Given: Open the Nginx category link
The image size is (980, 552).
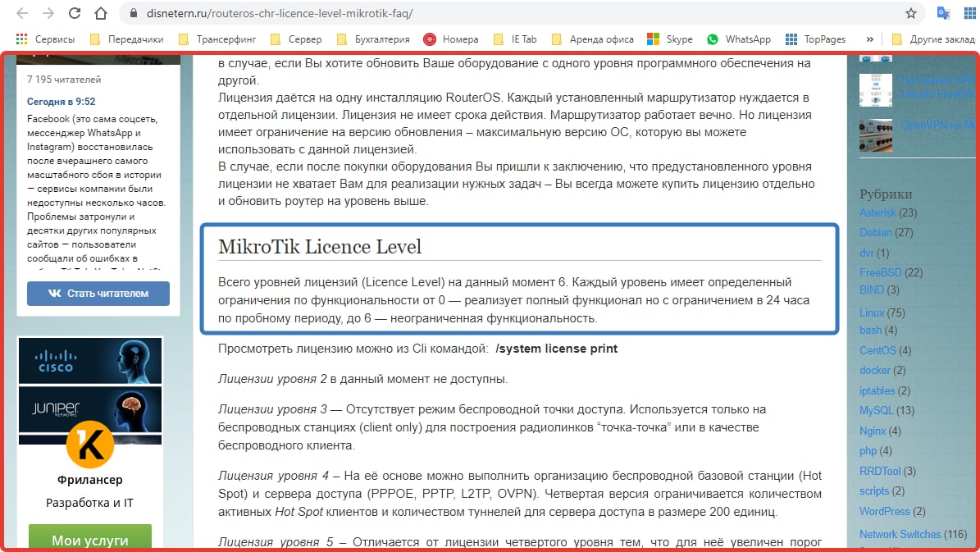Looking at the screenshot, I should coord(873,431).
